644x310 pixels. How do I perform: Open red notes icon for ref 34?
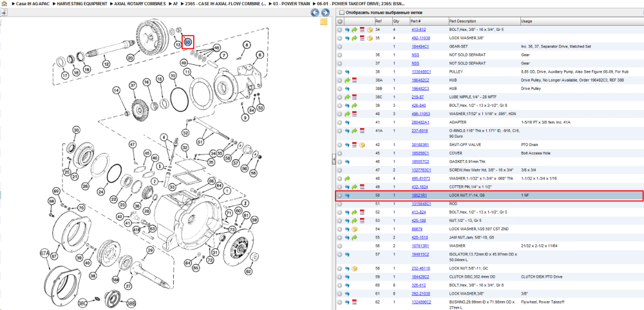(362, 30)
